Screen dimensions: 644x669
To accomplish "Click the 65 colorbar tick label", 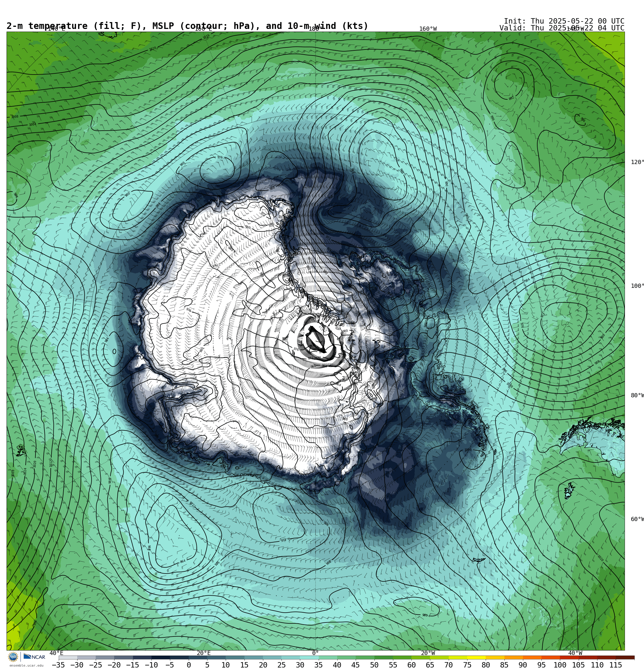I will pos(430,665).
